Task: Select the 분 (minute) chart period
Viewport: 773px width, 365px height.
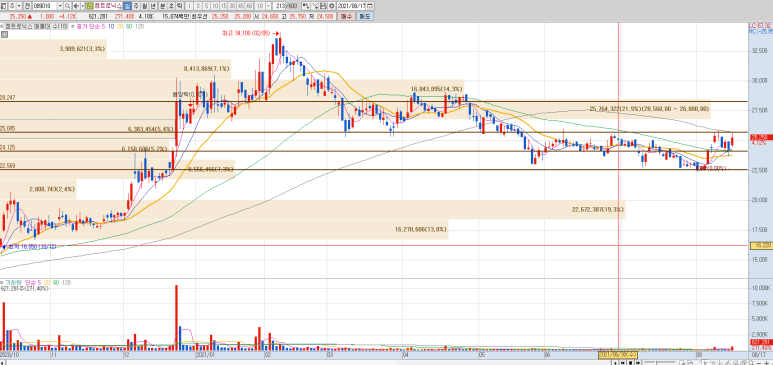Action: point(163,6)
